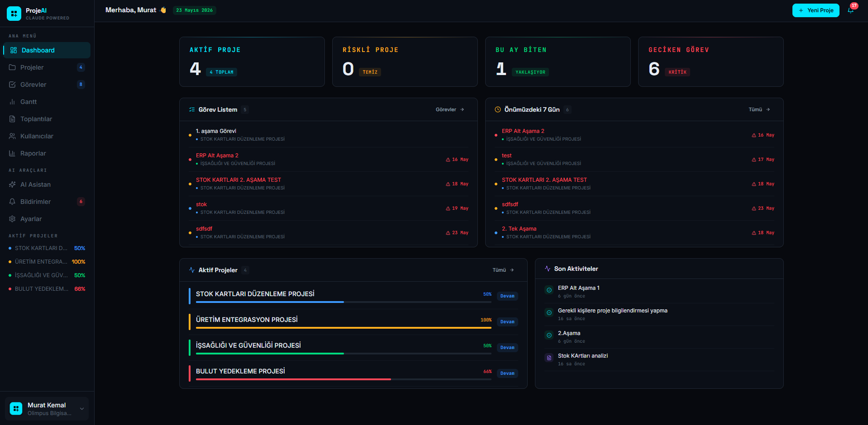Image resolution: width=868 pixels, height=425 pixels.
Task: Open 'sdfsdf' task in Görev Listem
Action: click(329, 232)
